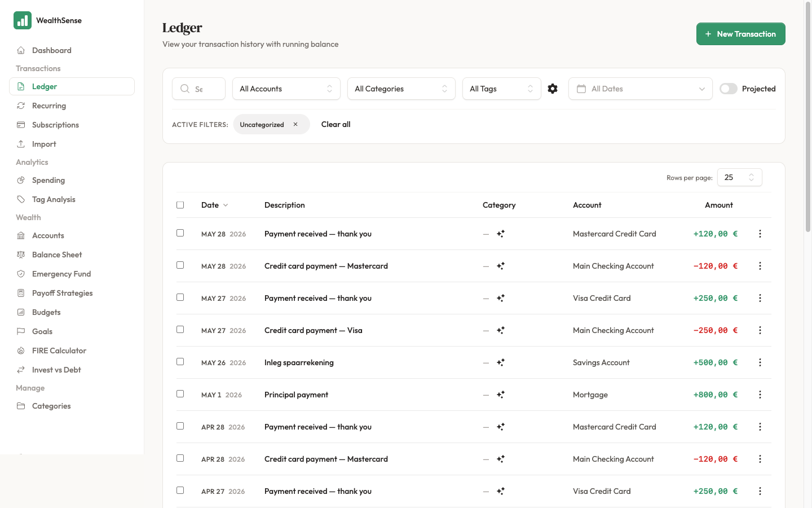Screen dimensions: 812x508
Task: Select checkbox for Credit card payment — Visa row
Action: (x=180, y=329)
